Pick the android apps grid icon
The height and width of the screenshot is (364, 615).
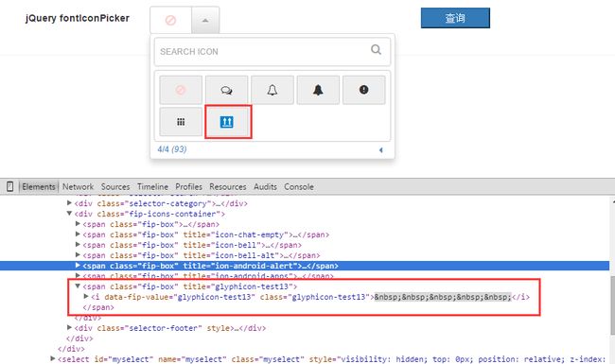[181, 122]
